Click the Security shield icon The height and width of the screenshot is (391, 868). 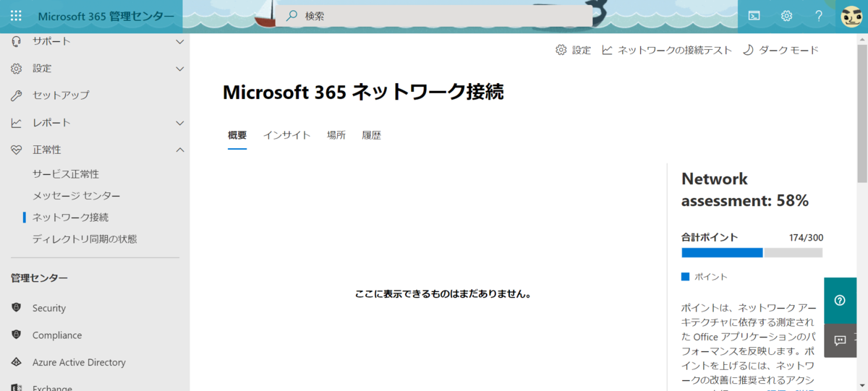click(16, 308)
